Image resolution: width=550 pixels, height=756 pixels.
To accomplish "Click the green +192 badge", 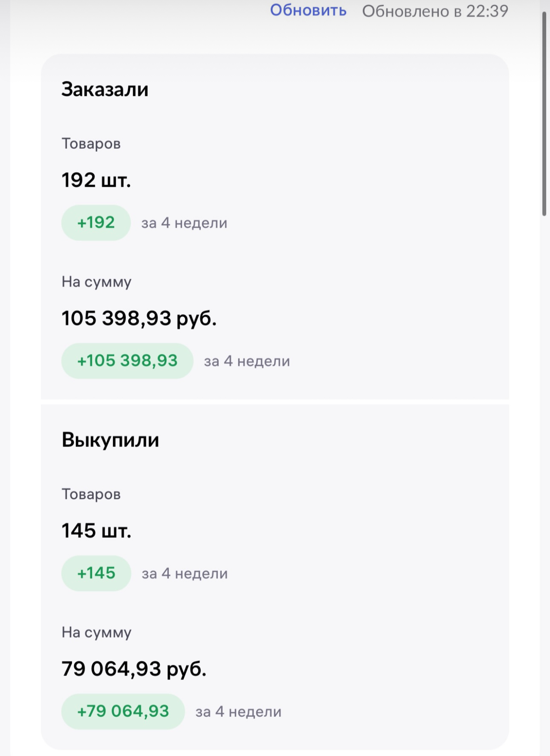I will pos(96,223).
